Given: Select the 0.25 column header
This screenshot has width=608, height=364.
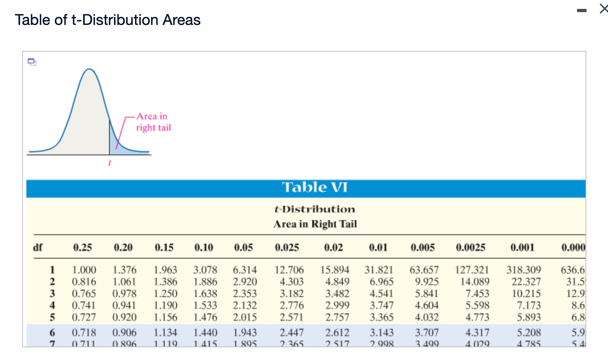Looking at the screenshot, I should coord(83,248).
